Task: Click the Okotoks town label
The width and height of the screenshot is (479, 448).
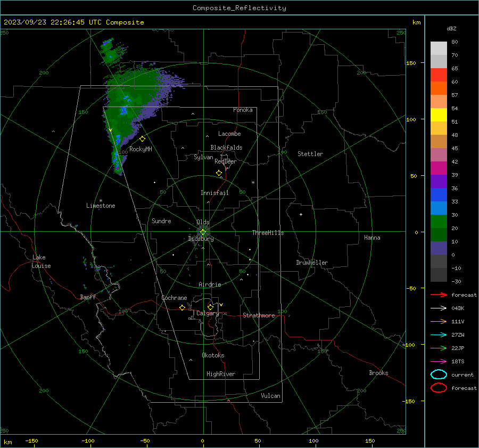Action: pos(213,355)
